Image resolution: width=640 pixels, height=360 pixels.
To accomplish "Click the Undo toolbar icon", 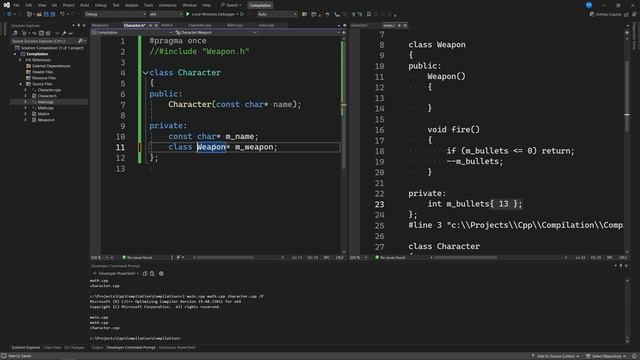I will point(62,14).
